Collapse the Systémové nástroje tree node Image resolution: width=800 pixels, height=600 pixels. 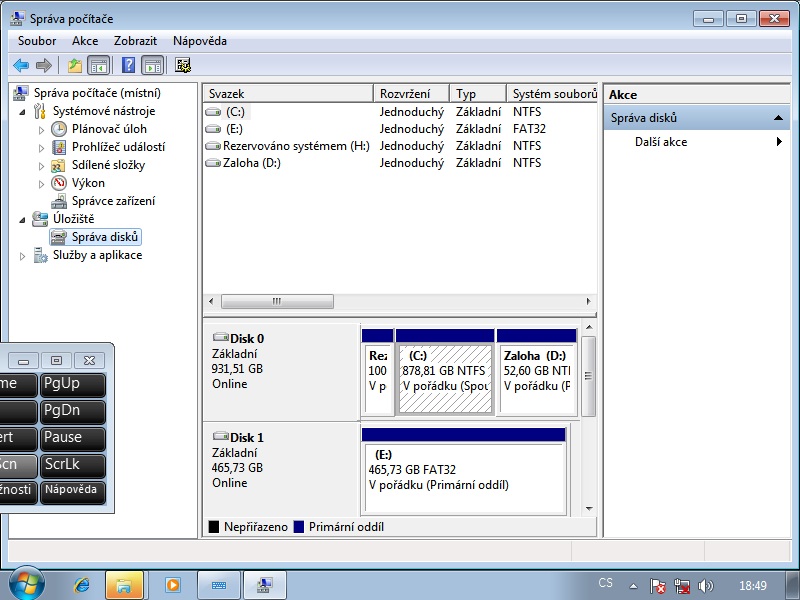pyautogui.click(x=24, y=111)
